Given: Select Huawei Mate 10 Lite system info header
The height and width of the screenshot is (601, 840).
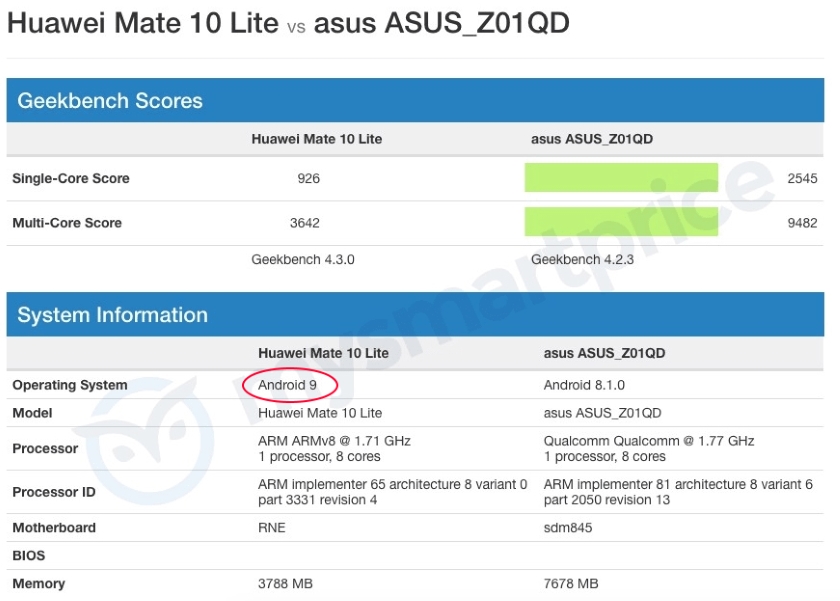Looking at the screenshot, I should (x=323, y=354).
